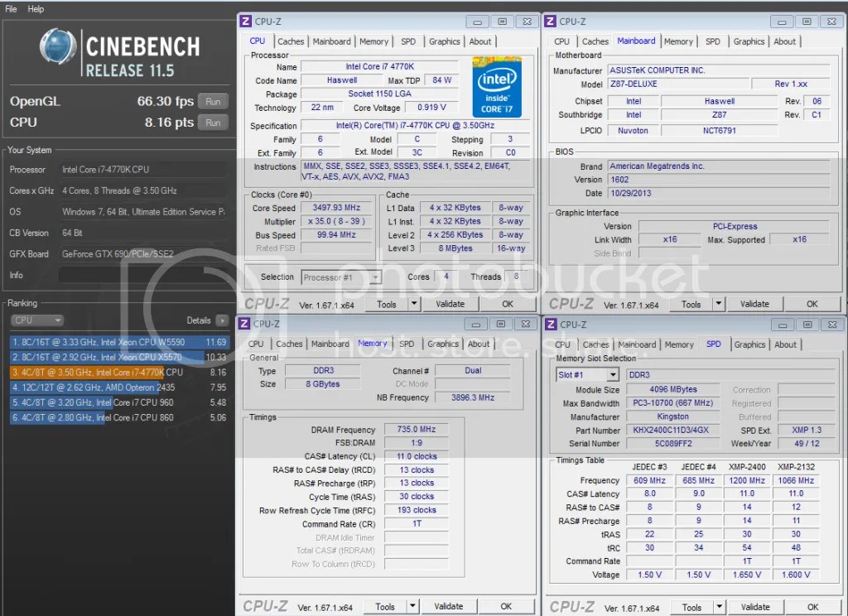Open SPD tab in Mainboard window
This screenshot has width=848, height=616.
click(x=713, y=41)
